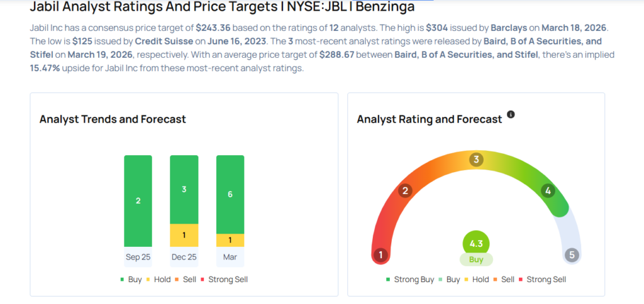This screenshot has height=304, width=644.
Task: Click the green 4.3 rating circle
Action: click(x=476, y=243)
